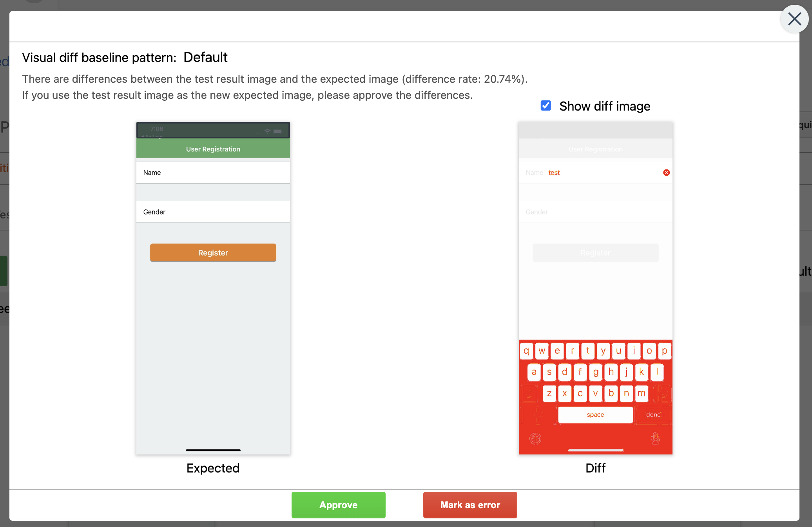Click the p key on diff keyboard
The height and width of the screenshot is (527, 812).
click(665, 351)
